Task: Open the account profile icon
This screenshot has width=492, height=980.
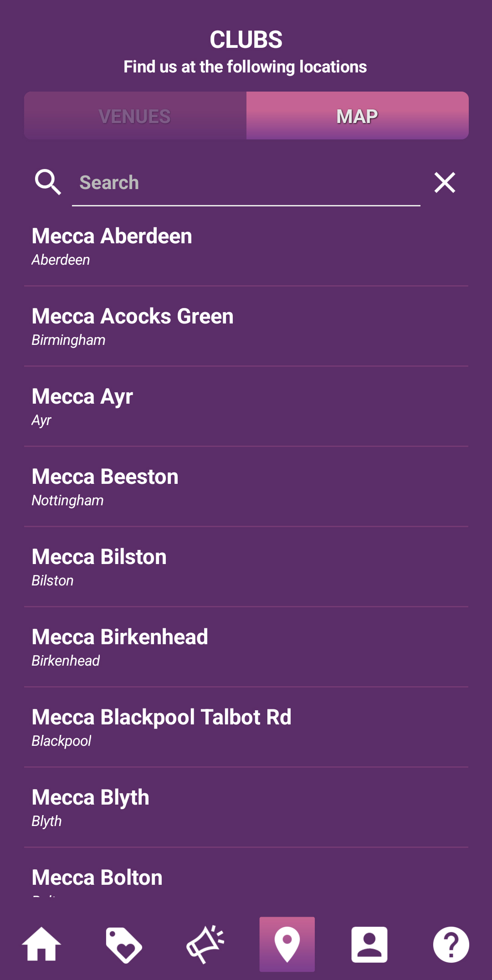Action: point(369,944)
